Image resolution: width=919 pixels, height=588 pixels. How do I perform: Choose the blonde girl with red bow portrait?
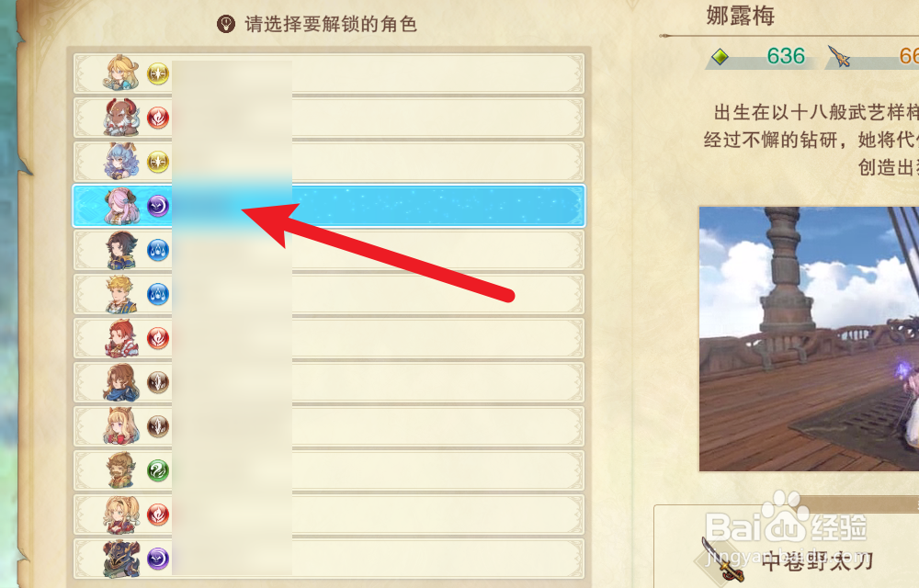tap(121, 426)
